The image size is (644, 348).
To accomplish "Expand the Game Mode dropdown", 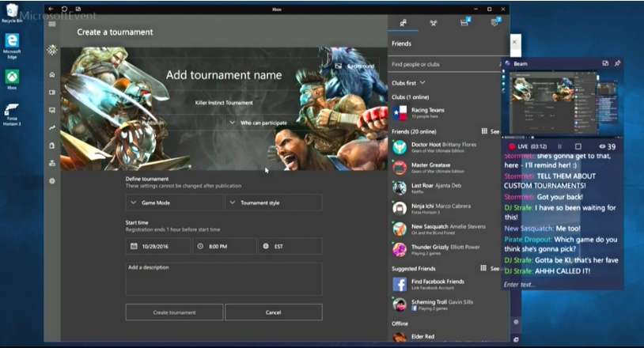I will (x=173, y=202).
